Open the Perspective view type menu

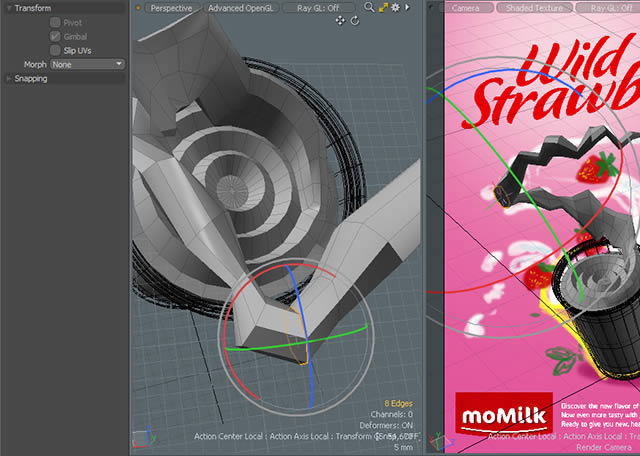pyautogui.click(x=171, y=8)
